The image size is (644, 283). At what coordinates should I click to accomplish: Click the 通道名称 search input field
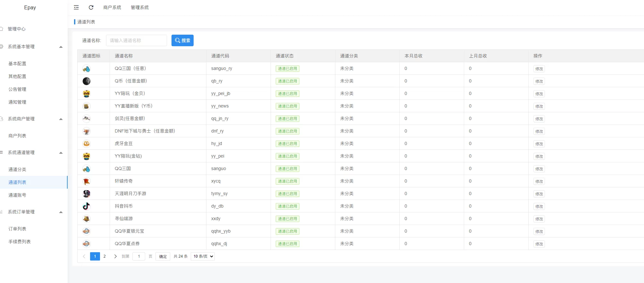coord(136,40)
